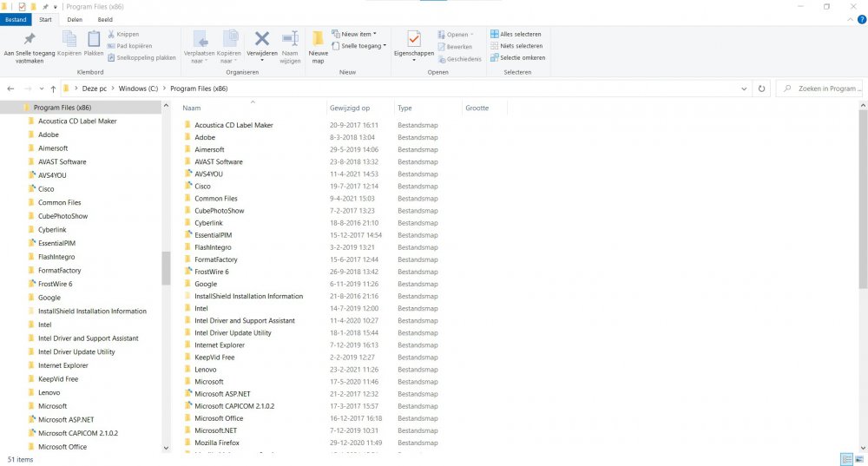
Task: Click Selectie omkeren in the ribbon
Action: pos(517,58)
